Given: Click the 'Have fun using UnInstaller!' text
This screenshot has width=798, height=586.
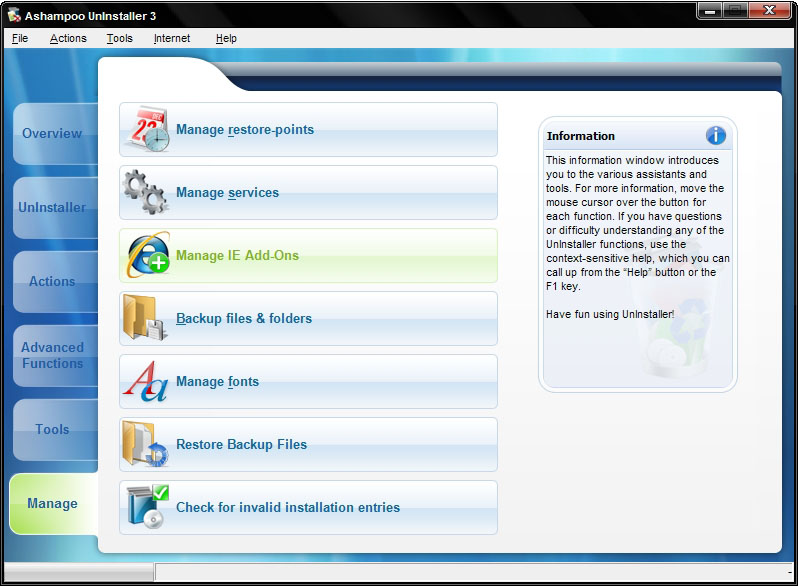Looking at the screenshot, I should pyautogui.click(x=610, y=314).
